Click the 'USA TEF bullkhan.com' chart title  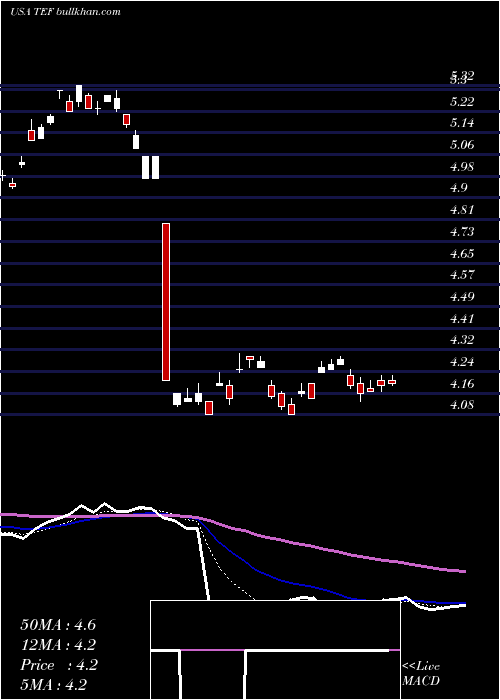click(x=66, y=12)
